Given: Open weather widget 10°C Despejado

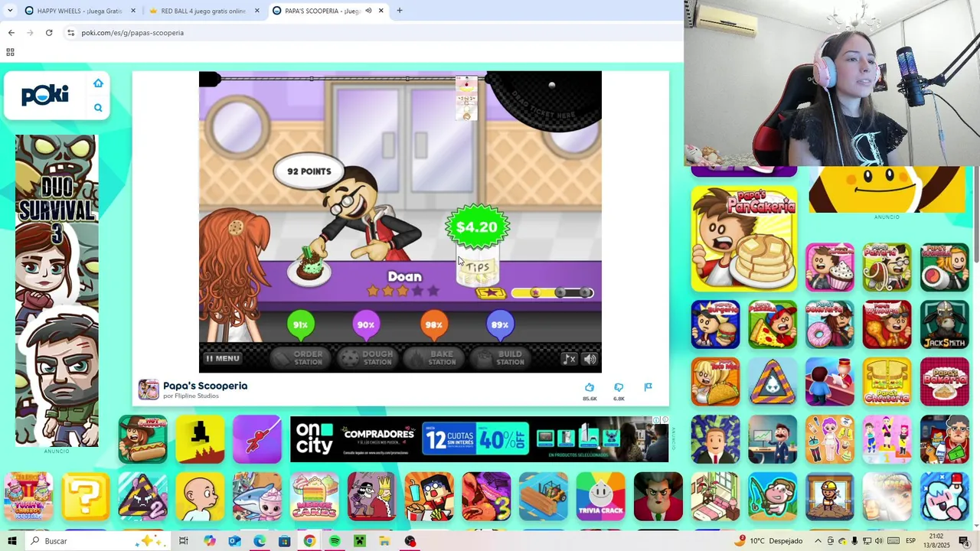Looking at the screenshot, I should 768,541.
